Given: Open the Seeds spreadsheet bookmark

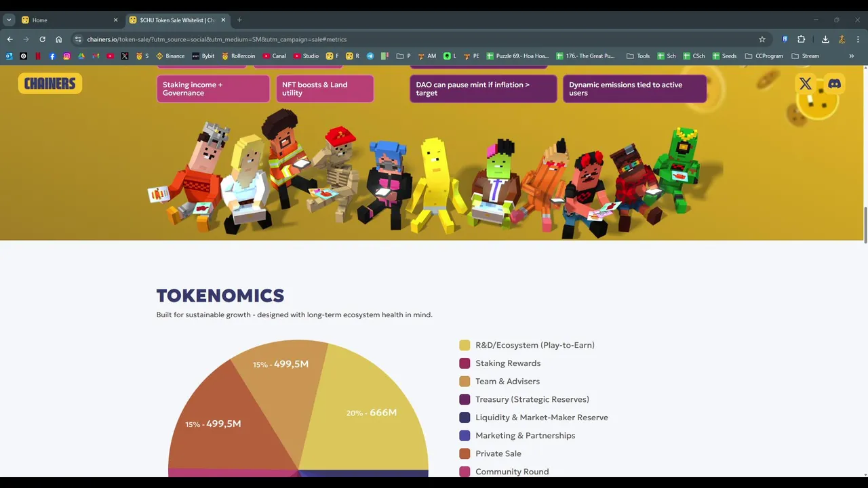Looking at the screenshot, I should (x=724, y=56).
